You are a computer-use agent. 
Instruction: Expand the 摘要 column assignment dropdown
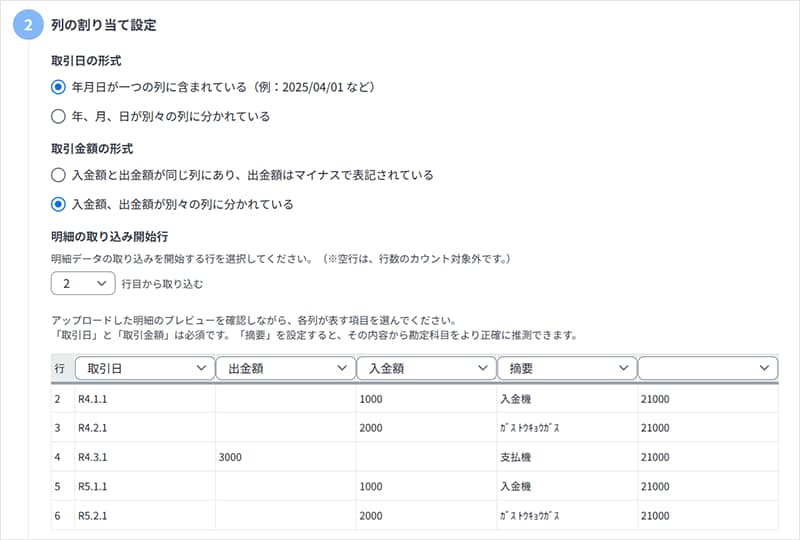(x=566, y=368)
